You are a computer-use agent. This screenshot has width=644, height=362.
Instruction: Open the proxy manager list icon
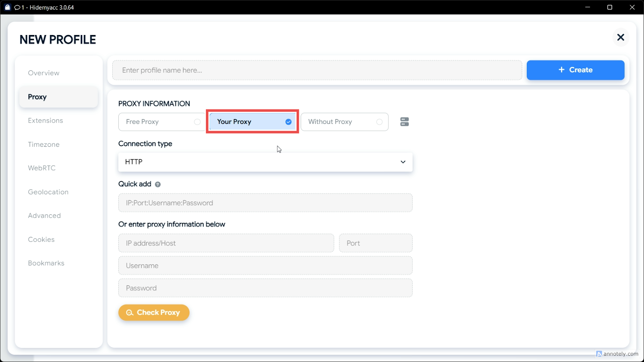click(x=405, y=122)
